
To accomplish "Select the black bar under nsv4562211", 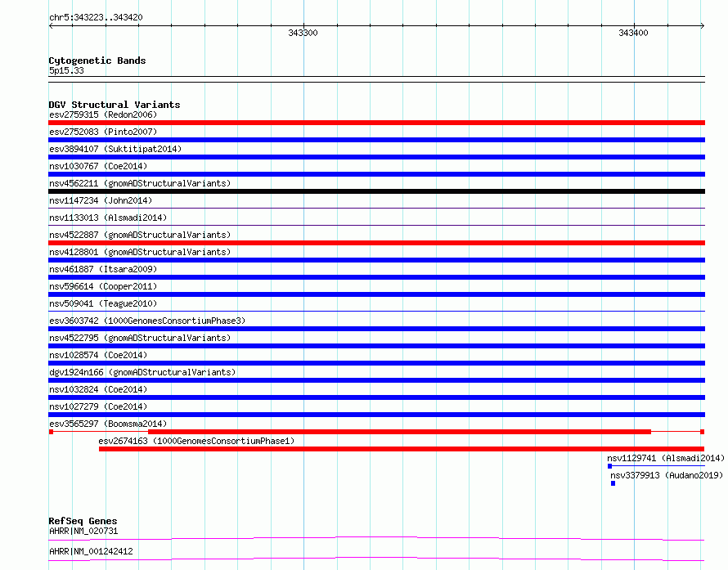I will pos(376,191).
